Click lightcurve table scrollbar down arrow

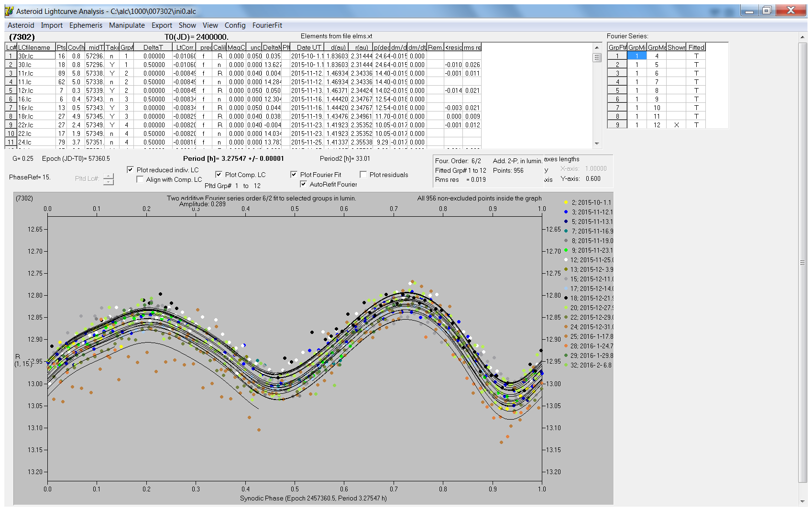point(597,144)
